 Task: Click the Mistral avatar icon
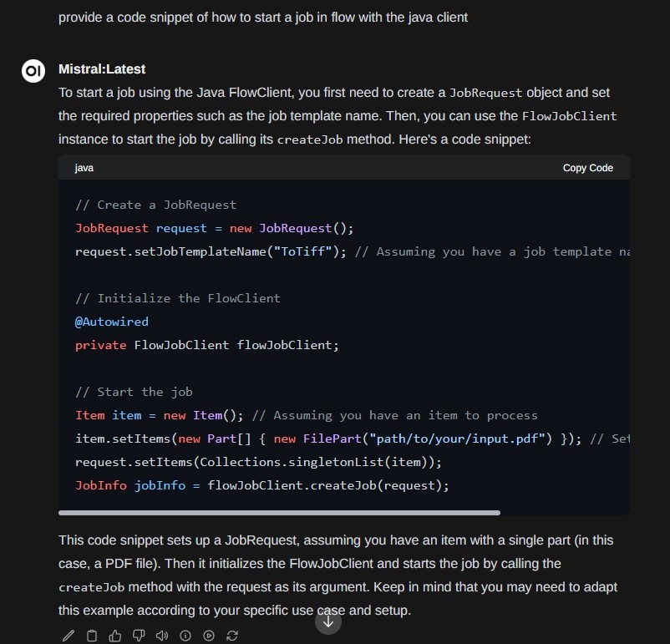click(33, 71)
